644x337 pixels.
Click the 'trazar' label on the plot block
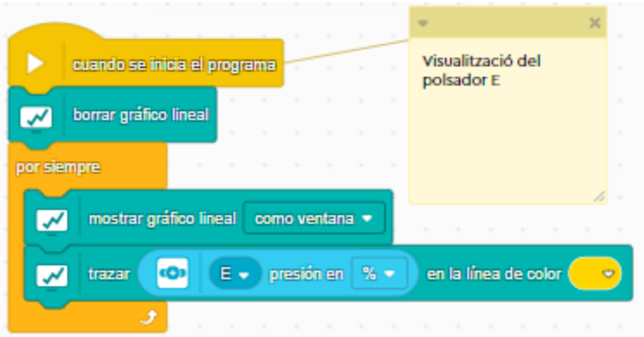point(109,274)
